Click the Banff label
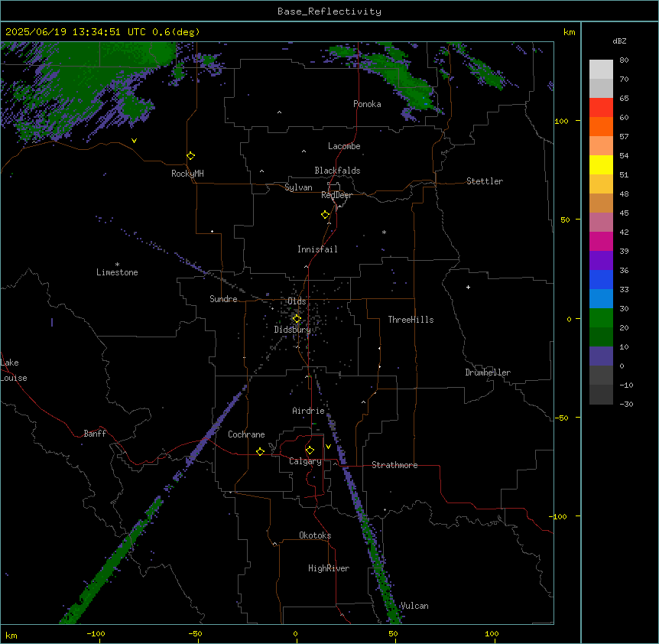The height and width of the screenshot is (644, 659). (95, 434)
